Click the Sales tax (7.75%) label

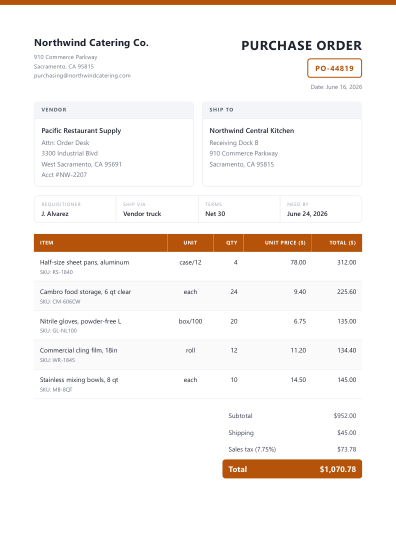[x=252, y=449]
